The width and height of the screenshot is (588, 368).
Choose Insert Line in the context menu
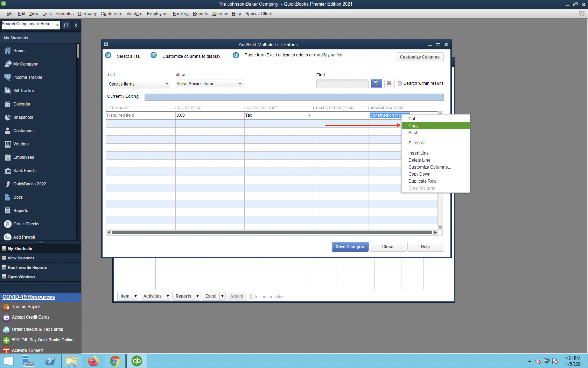click(436, 153)
